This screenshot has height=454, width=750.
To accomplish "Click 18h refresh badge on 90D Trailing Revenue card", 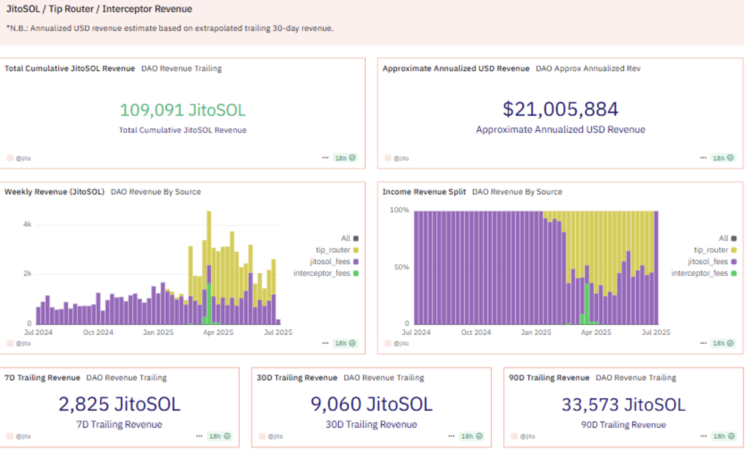I will coord(723,436).
